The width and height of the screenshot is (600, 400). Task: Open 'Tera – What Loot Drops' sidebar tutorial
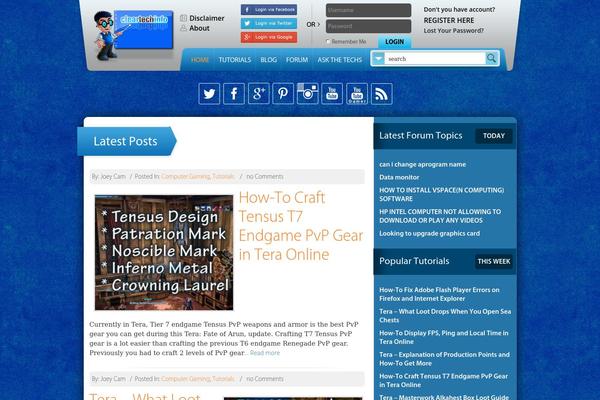point(445,315)
